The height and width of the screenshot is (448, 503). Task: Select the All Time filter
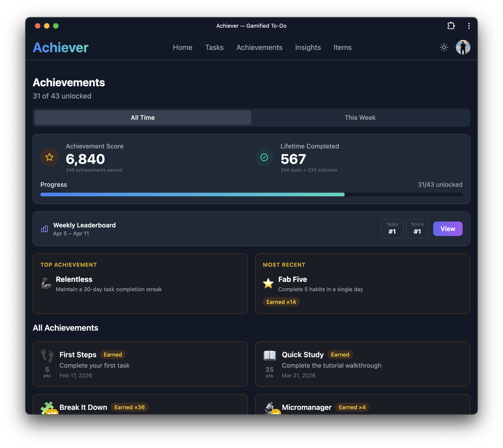tap(142, 118)
